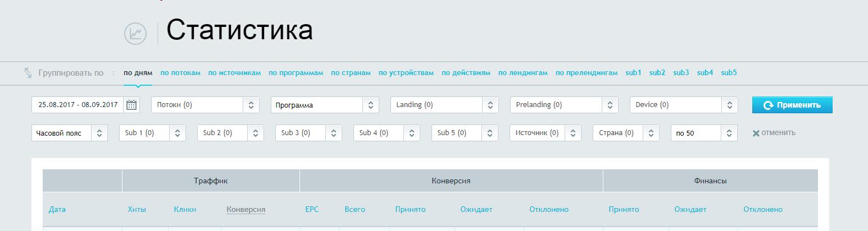
Task: Choose 'по действиям' grouping
Action: [x=466, y=73]
